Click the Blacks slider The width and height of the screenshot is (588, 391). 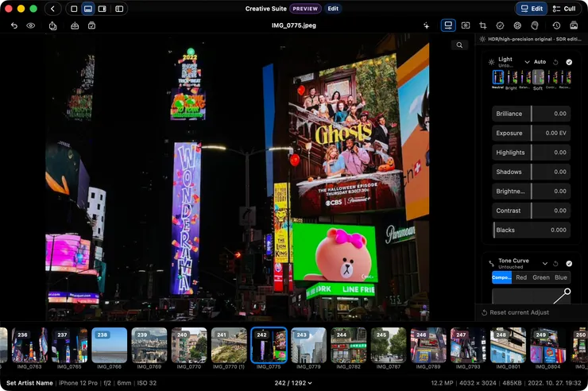[531, 230]
